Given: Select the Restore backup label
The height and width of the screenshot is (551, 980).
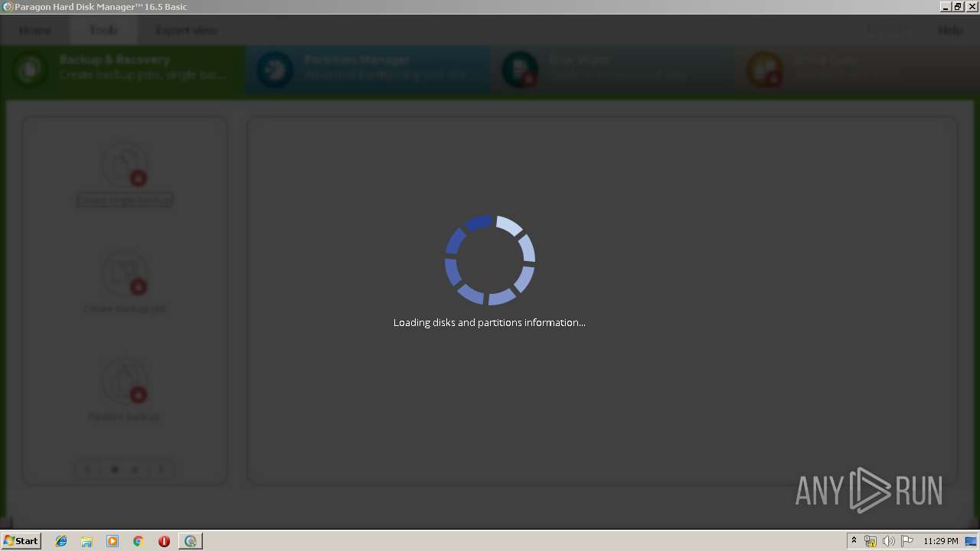Looking at the screenshot, I should (x=124, y=417).
